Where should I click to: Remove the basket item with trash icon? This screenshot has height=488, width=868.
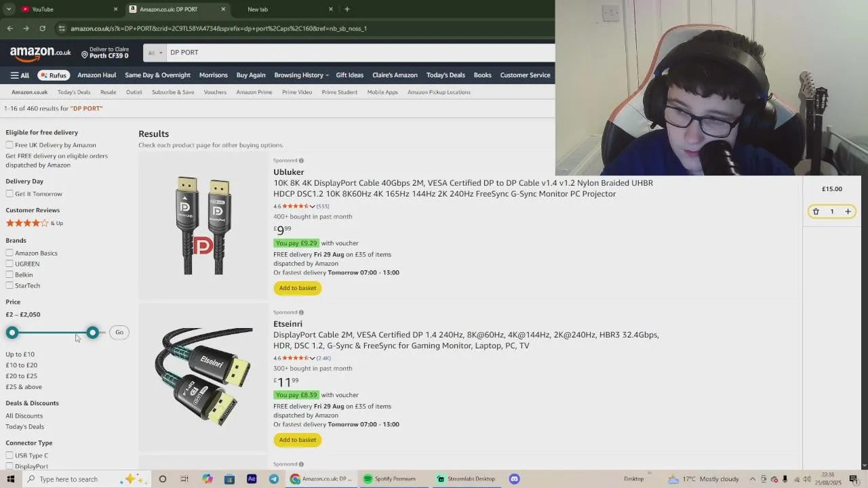tap(816, 211)
